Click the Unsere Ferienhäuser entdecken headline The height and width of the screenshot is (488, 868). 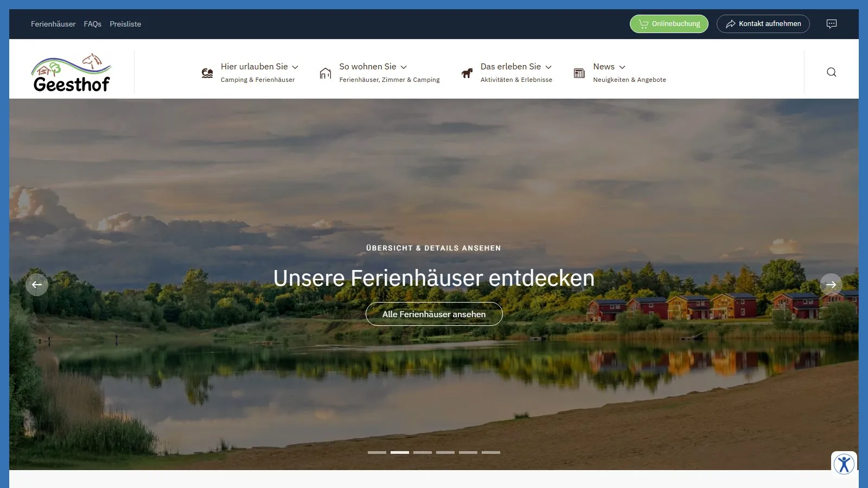pyautogui.click(x=434, y=278)
